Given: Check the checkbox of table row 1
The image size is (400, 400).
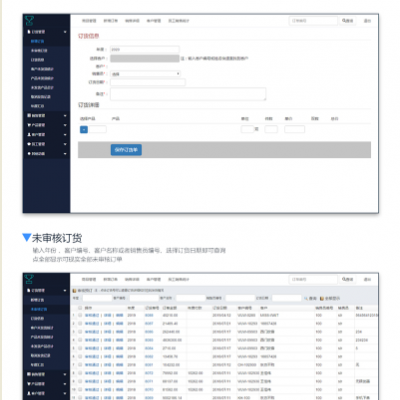Looking at the screenshot, I should [x=80, y=315].
